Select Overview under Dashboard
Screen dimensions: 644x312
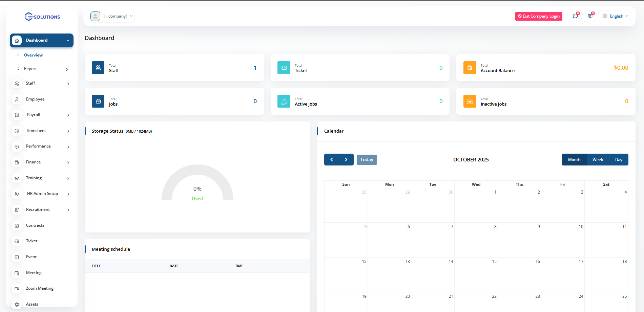point(33,55)
